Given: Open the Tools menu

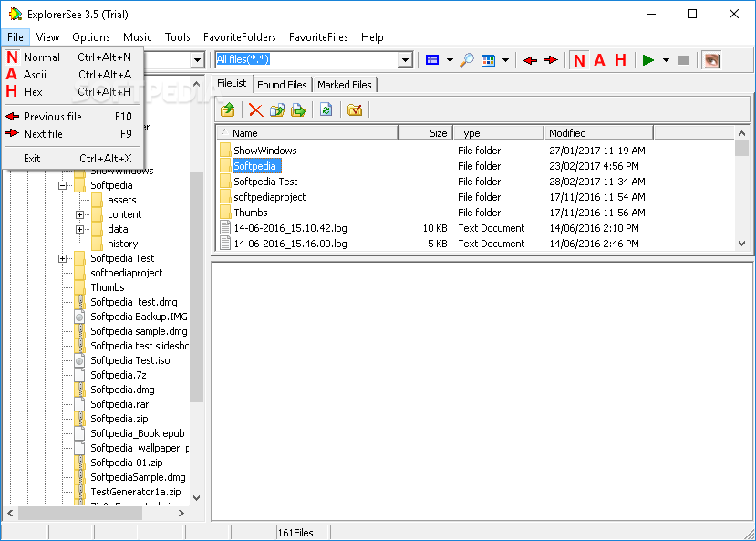Looking at the screenshot, I should [x=178, y=37].
